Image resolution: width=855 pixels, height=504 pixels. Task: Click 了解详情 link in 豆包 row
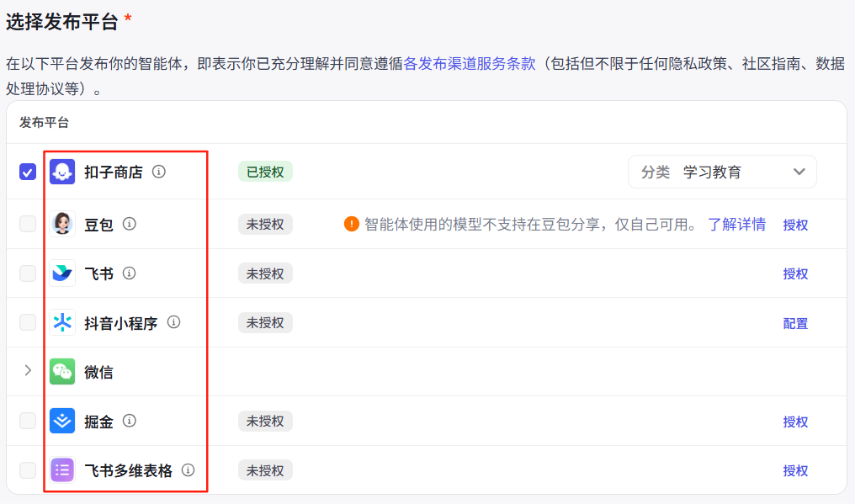[736, 224]
